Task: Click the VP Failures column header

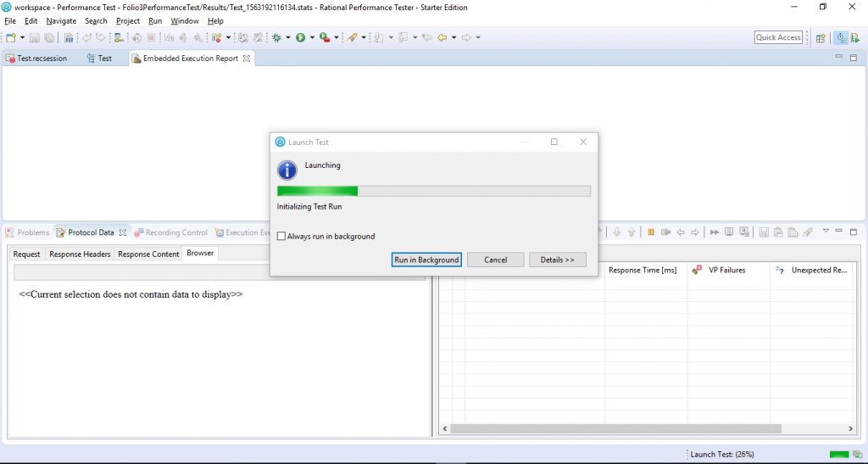Action: pos(728,271)
